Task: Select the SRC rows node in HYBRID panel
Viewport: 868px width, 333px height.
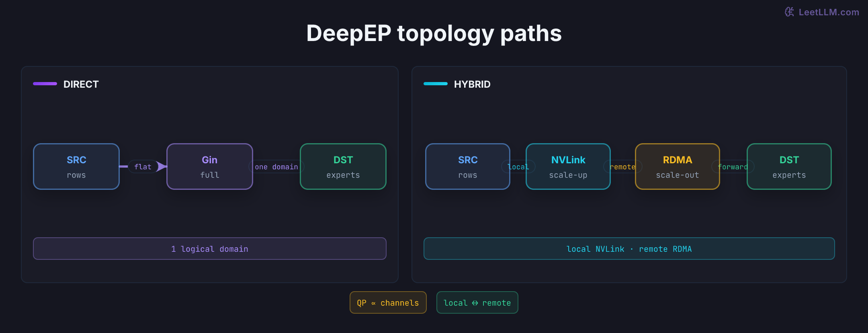Action: pyautogui.click(x=468, y=166)
